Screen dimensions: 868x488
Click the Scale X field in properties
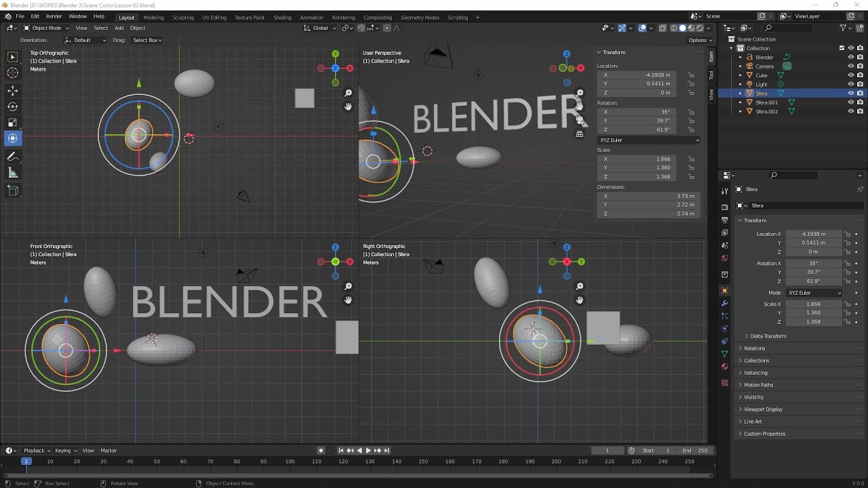click(813, 304)
